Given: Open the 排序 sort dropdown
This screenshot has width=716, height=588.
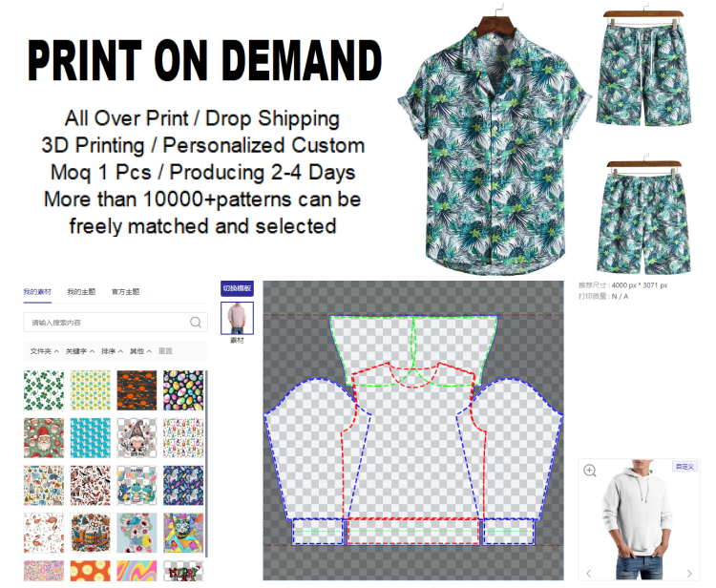Looking at the screenshot, I should 112,351.
